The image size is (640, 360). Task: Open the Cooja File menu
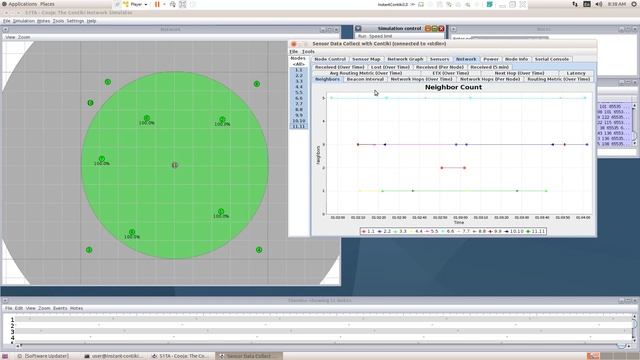click(7, 21)
